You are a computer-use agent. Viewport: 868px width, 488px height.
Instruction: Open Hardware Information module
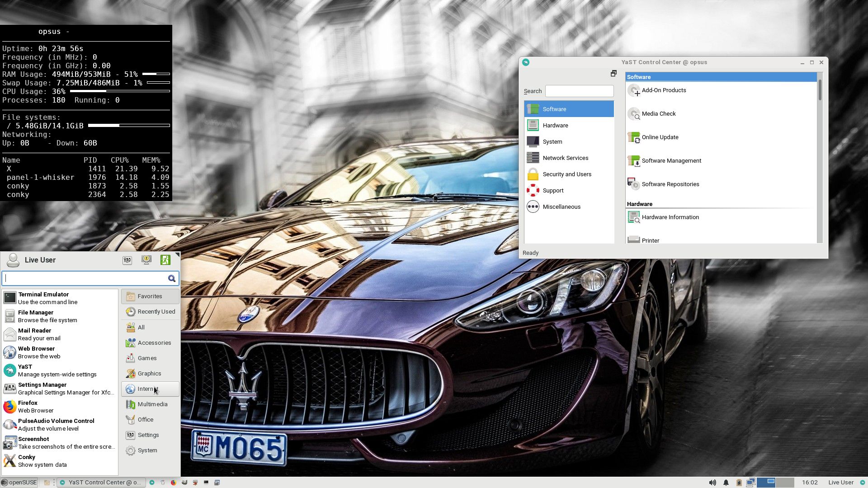663,217
